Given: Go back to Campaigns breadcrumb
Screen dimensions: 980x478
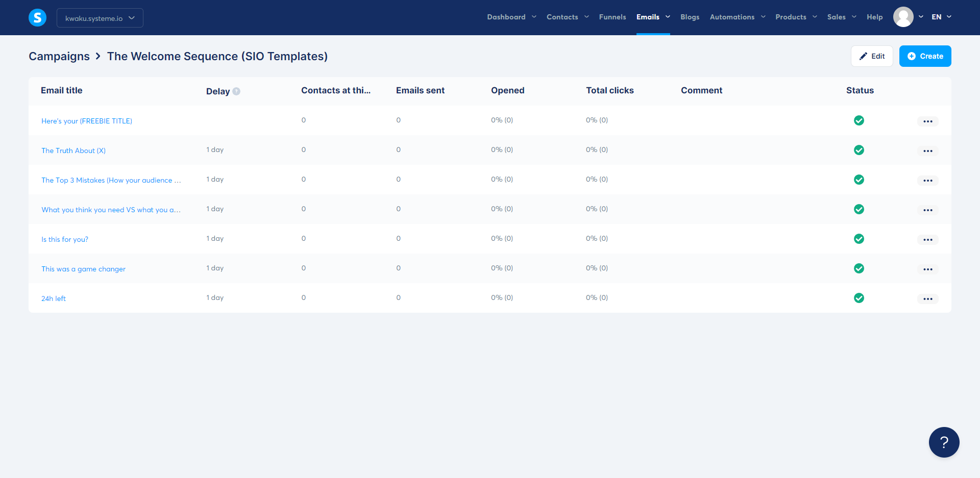Looking at the screenshot, I should [x=59, y=56].
